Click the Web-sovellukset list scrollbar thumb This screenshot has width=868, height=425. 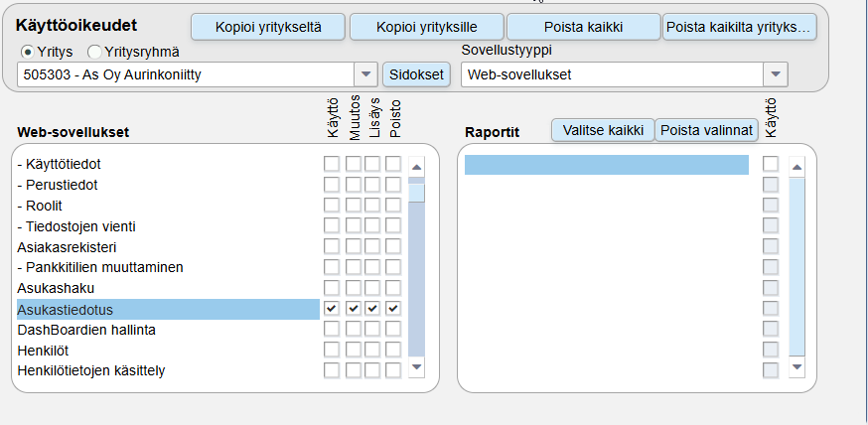[x=416, y=193]
